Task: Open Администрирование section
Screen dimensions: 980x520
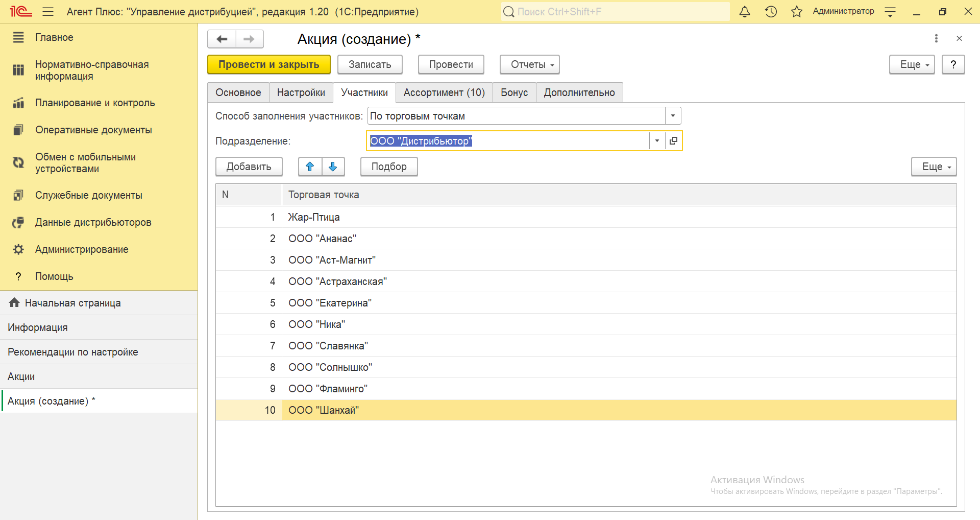Action: click(99, 249)
